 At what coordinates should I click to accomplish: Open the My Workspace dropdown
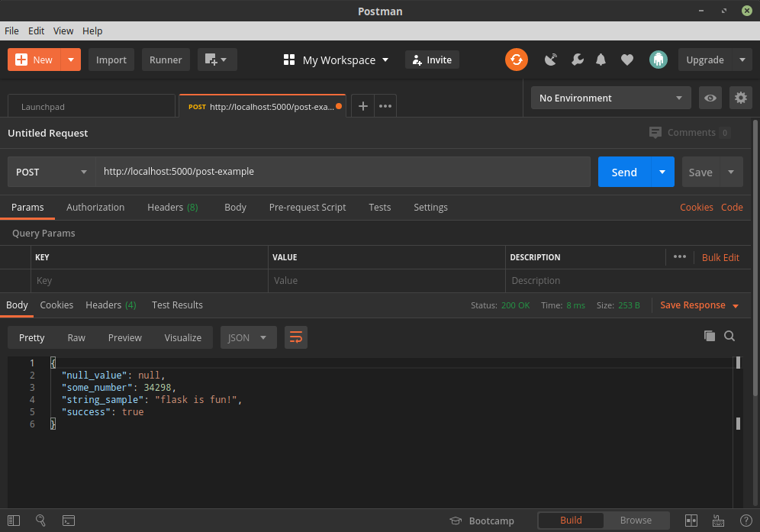coord(345,60)
